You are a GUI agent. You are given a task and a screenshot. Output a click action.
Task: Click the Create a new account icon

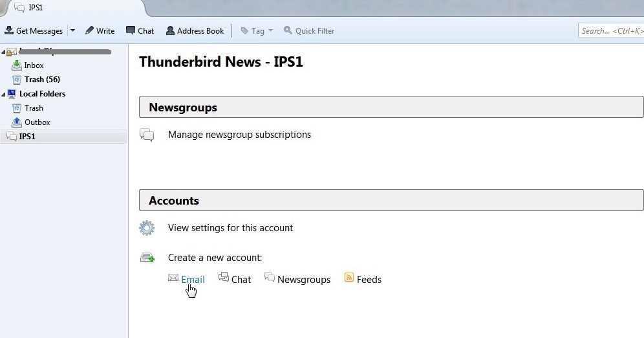[147, 258]
